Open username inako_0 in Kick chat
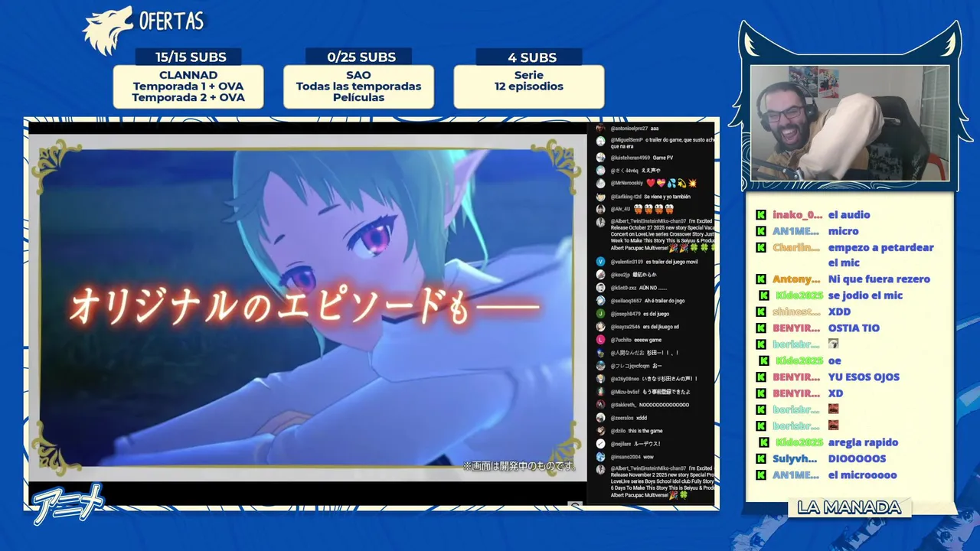 [x=797, y=215]
